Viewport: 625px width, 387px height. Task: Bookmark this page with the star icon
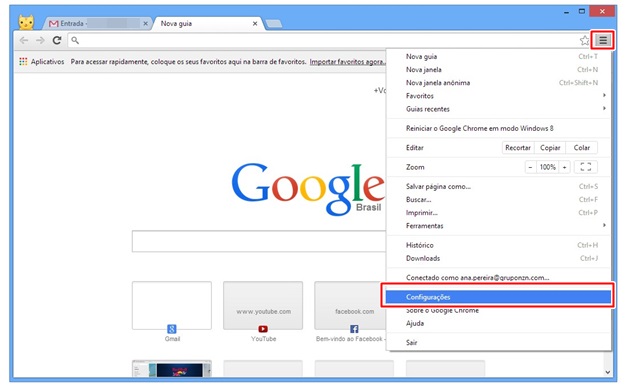pyautogui.click(x=584, y=40)
